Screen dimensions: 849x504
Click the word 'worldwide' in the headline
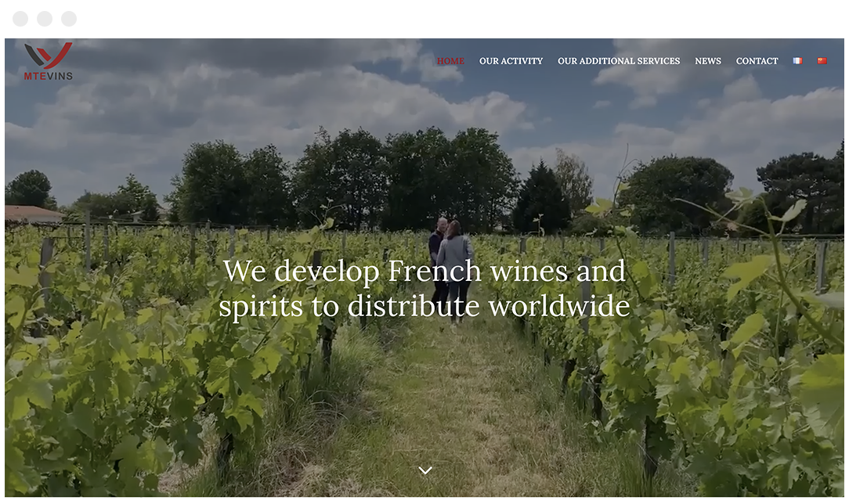[559, 306]
